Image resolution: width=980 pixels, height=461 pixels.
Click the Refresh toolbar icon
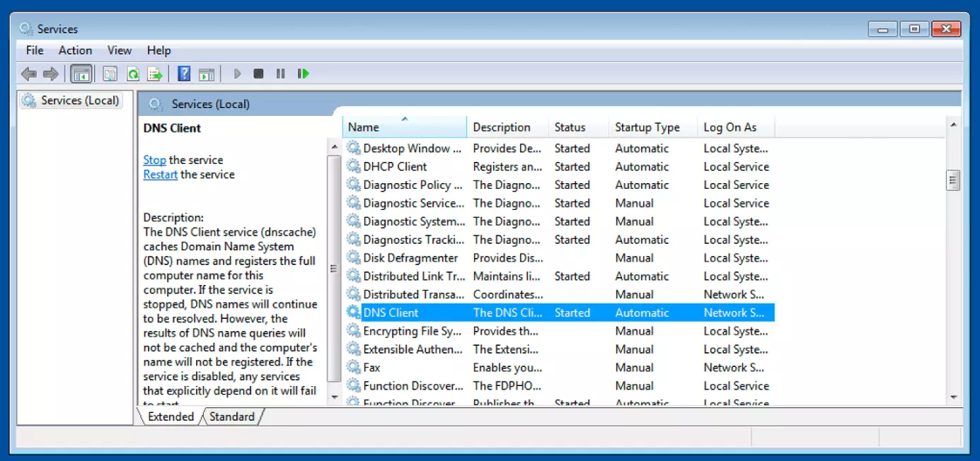[x=132, y=74]
